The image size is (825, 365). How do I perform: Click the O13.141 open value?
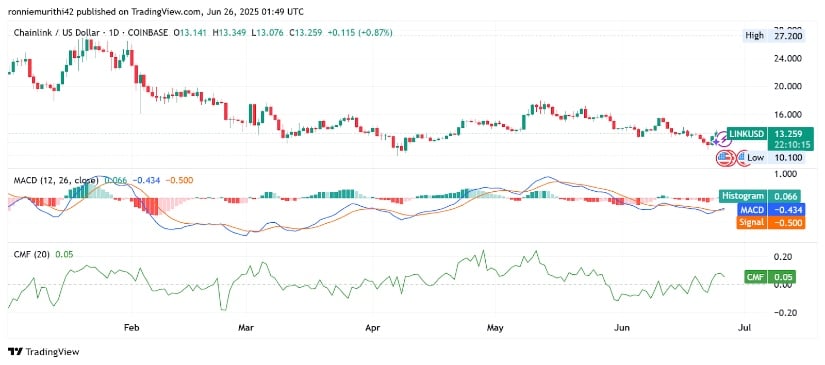(191, 33)
